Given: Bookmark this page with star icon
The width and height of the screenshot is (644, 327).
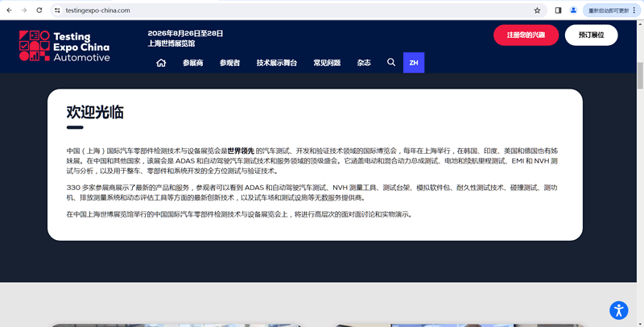Looking at the screenshot, I should click(537, 10).
